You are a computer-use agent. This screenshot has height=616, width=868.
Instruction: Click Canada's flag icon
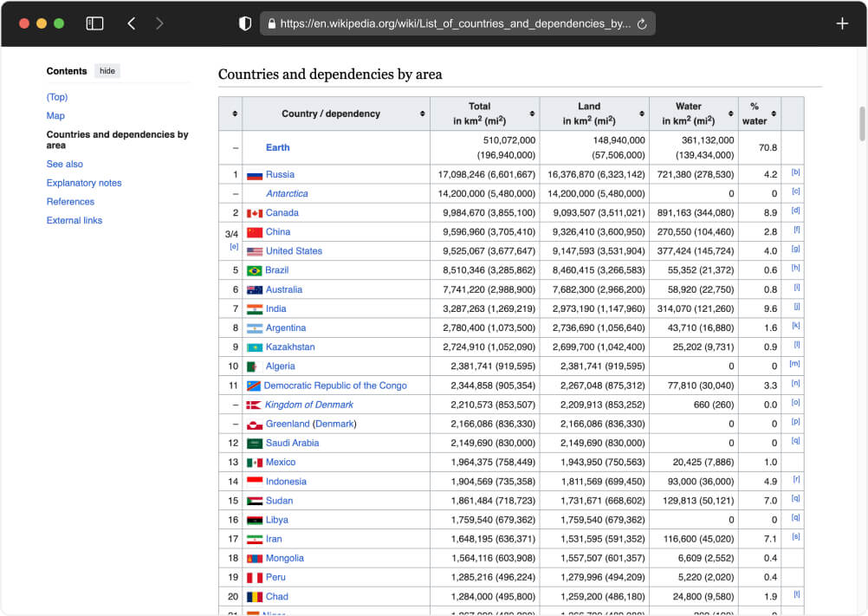tap(254, 212)
